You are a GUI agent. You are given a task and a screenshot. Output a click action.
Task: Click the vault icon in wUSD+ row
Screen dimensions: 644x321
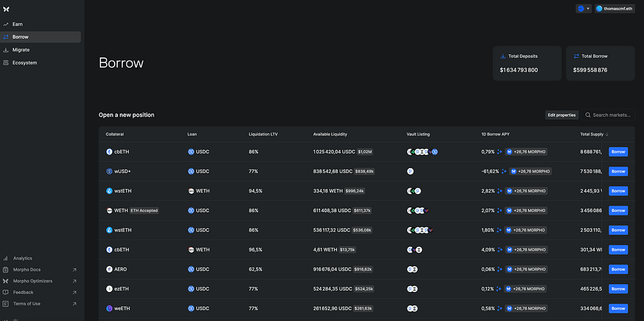[410, 171]
